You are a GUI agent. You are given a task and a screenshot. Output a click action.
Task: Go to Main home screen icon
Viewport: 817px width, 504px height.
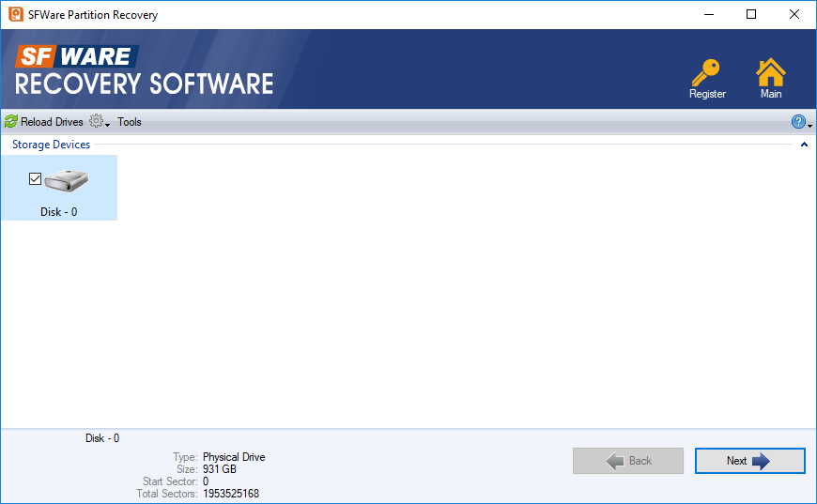pyautogui.click(x=771, y=72)
